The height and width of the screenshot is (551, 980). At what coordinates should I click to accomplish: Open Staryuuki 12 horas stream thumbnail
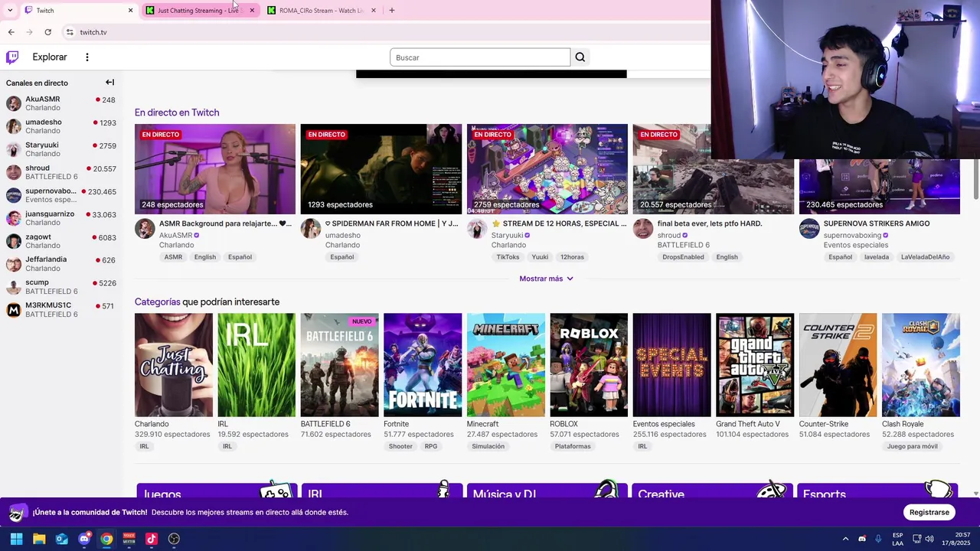point(547,169)
